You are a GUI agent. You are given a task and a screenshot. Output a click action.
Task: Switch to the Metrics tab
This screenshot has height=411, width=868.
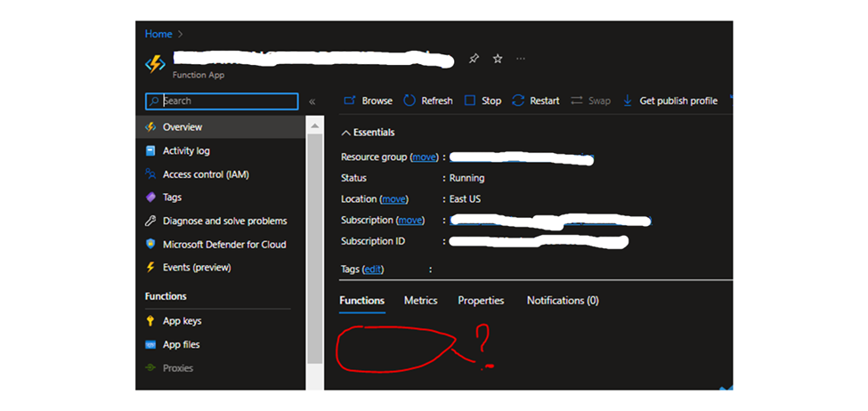421,301
